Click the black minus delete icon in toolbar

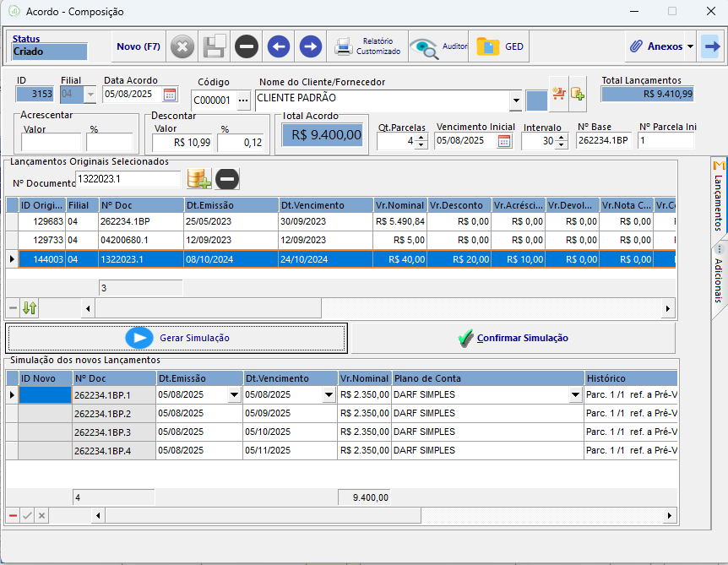[x=246, y=46]
